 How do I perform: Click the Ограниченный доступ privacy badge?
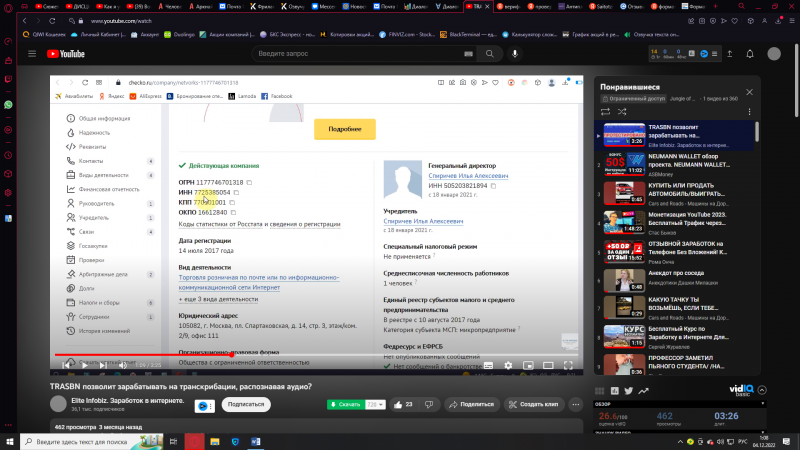(x=633, y=99)
